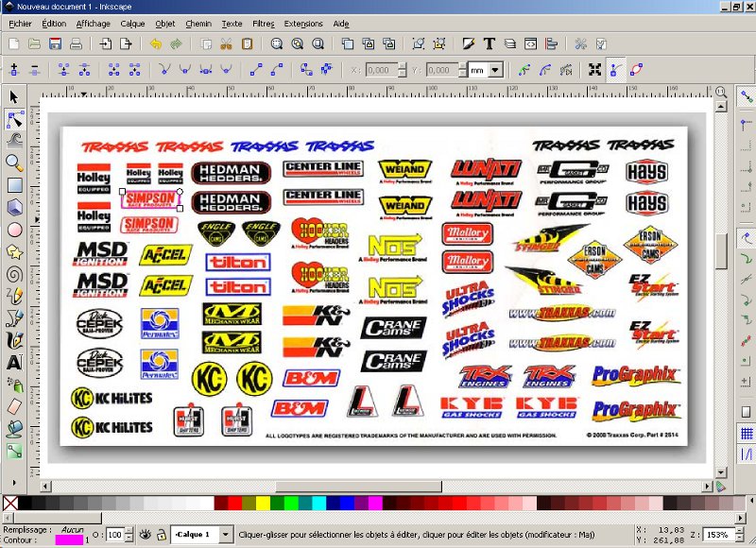Click the Undo arrow icon
This screenshot has width=756, height=548.
tap(155, 44)
